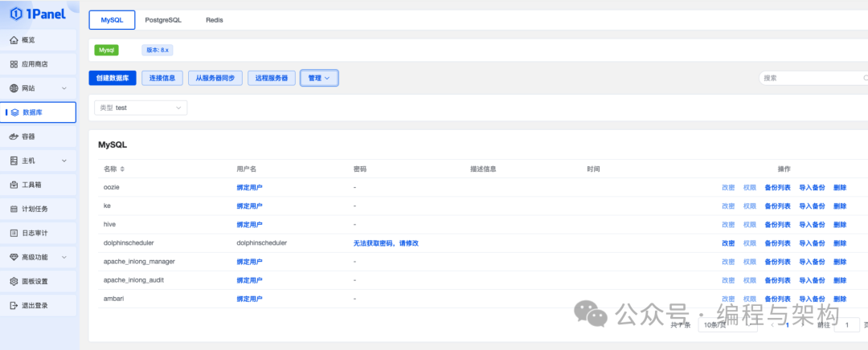This screenshot has width=868, height=350.
Task: Switch to the Redis tab
Action: pyautogui.click(x=215, y=20)
